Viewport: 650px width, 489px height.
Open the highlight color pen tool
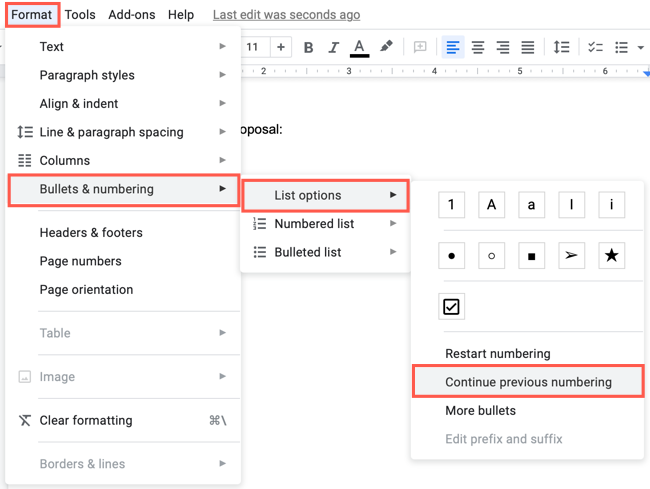click(386, 47)
